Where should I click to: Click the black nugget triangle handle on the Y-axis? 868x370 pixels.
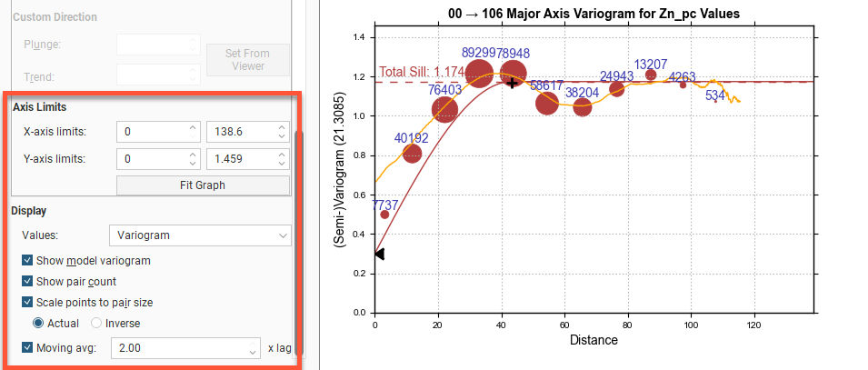379,255
